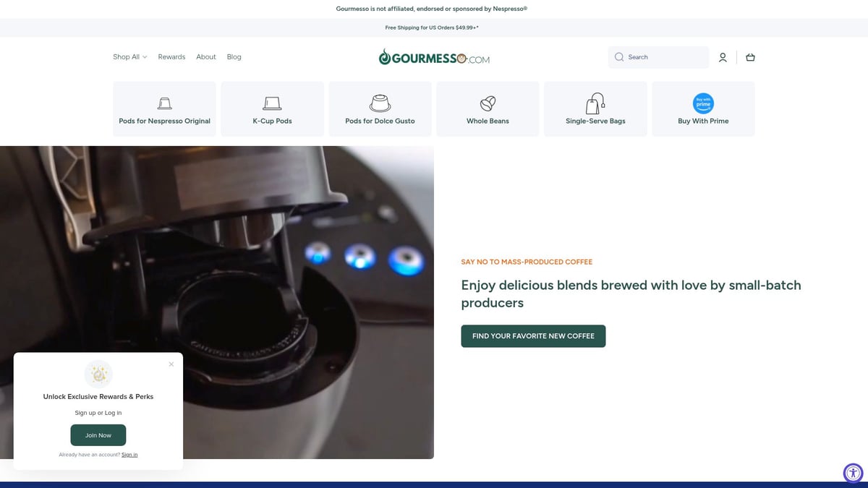Select the Whole Beans coffee bean icon
Screen dimensions: 868x488
point(488,103)
